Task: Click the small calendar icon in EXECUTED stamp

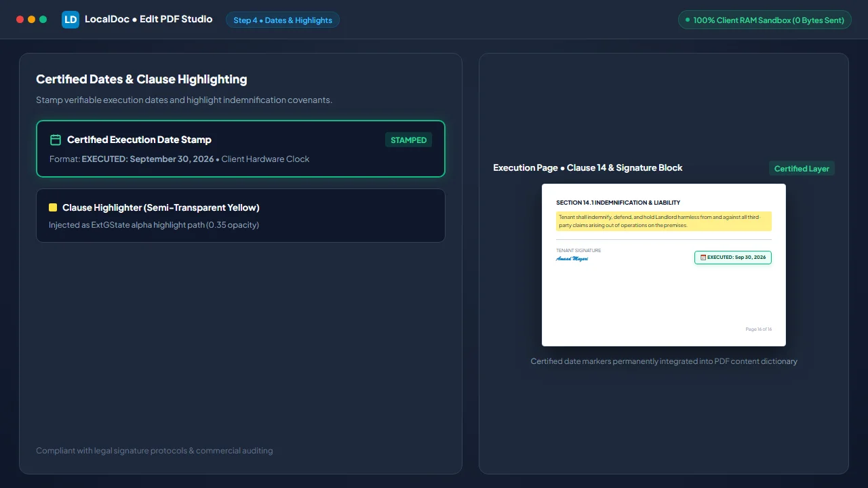Action: pos(703,258)
